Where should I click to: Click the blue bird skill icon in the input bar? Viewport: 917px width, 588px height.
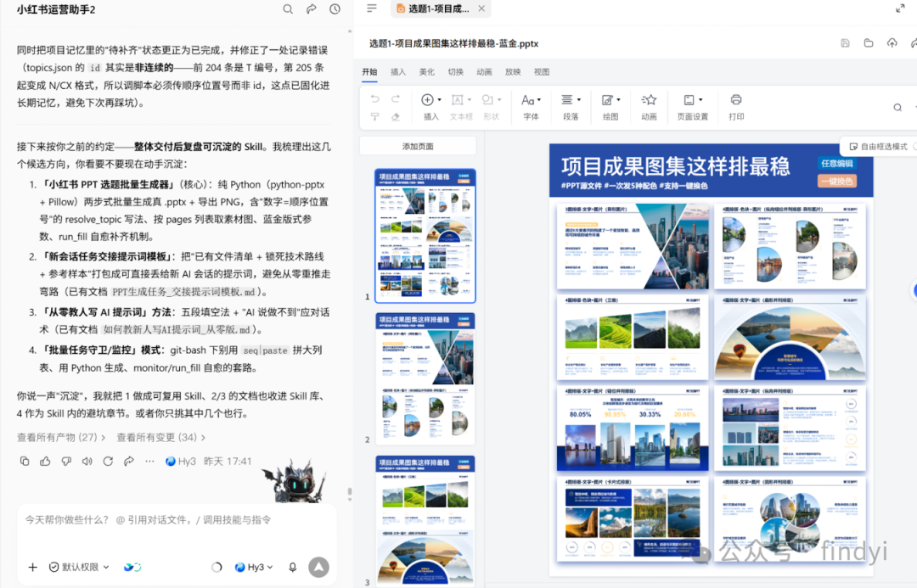point(132,567)
